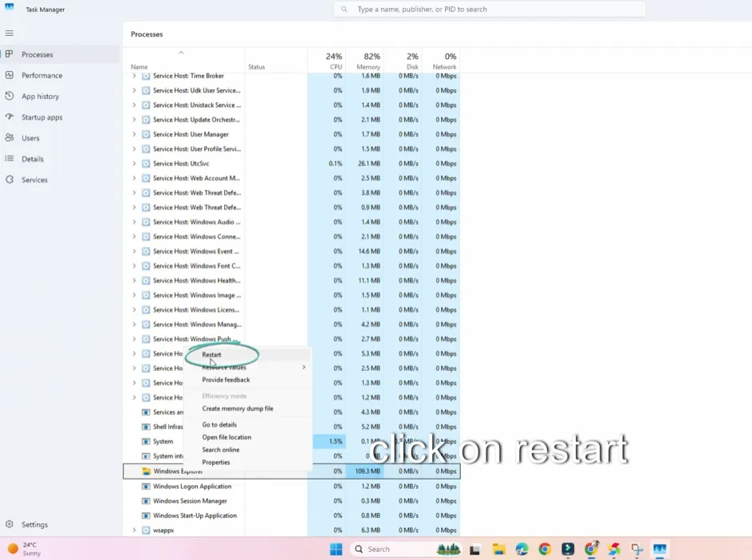752x560 pixels.
Task: Click the Windows Session Manager process icon
Action: pos(146,501)
